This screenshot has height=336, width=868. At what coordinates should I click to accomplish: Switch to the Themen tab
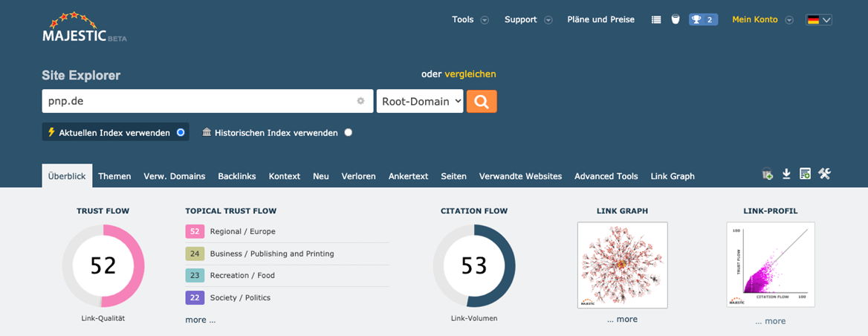point(114,176)
